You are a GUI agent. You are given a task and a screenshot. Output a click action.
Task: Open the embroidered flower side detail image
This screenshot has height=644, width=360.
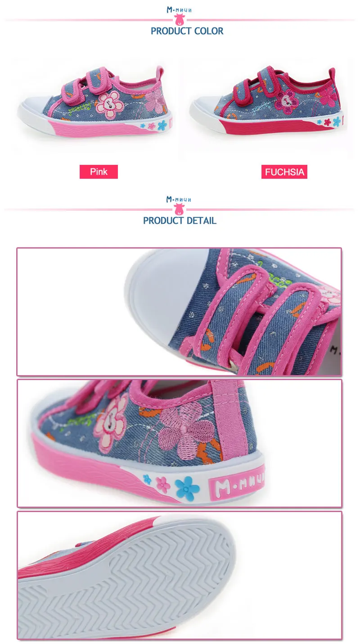pos(179,443)
